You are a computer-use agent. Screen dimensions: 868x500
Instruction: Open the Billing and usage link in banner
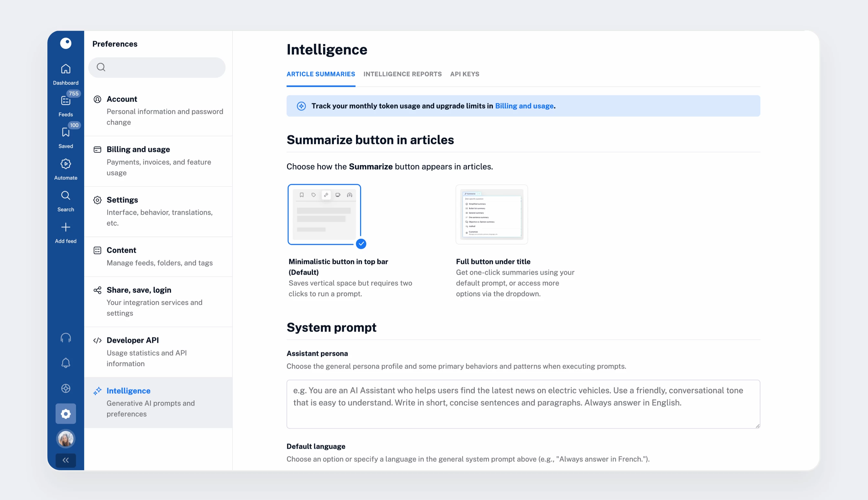(524, 106)
